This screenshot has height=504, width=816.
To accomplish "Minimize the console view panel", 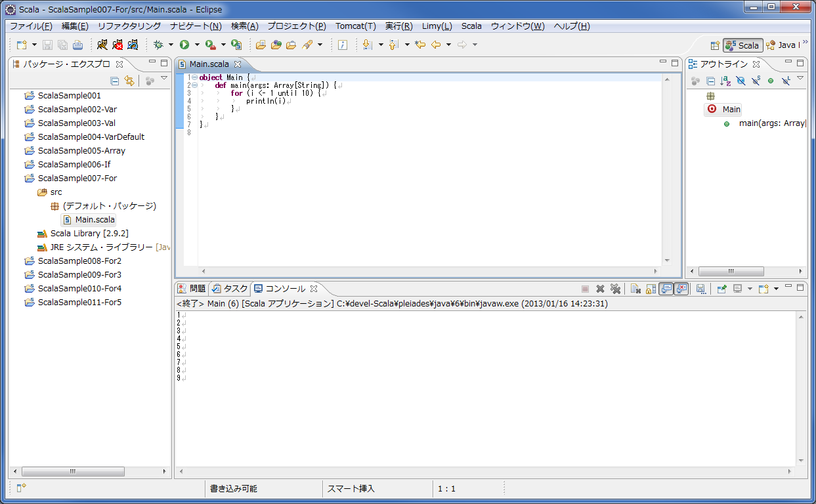I will tap(789, 287).
